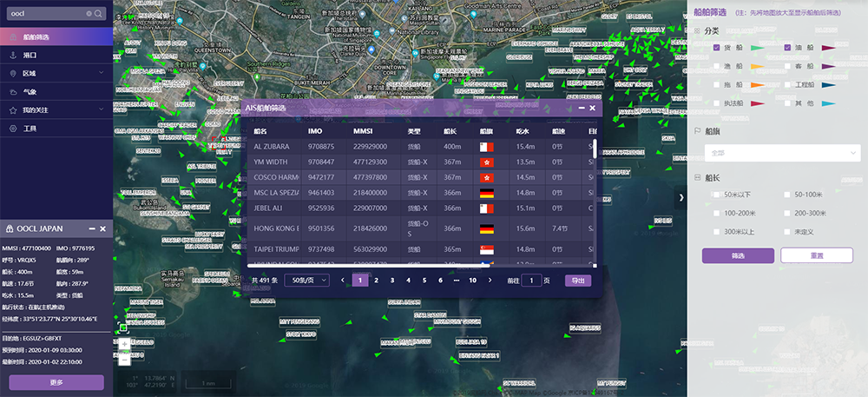Minimize the OOCL JAPAN info panel
This screenshot has height=397, width=868.
pyautogui.click(x=91, y=228)
